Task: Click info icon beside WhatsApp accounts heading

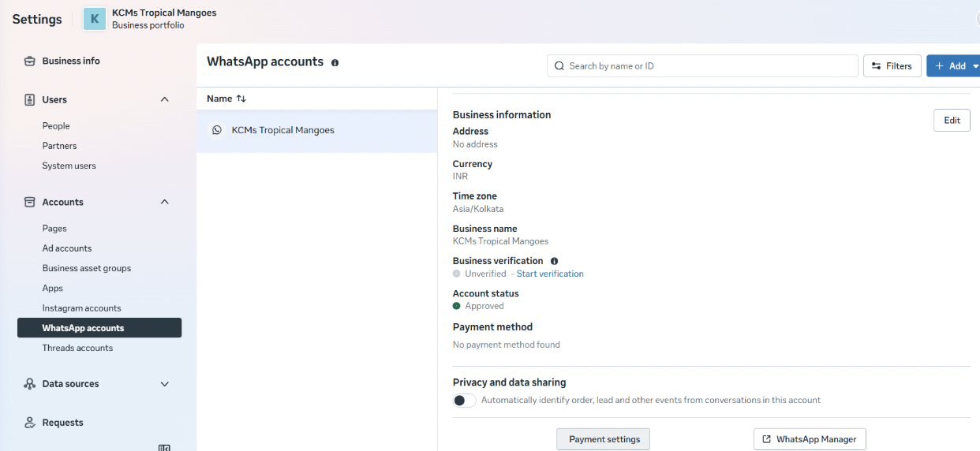Action: coord(335,62)
